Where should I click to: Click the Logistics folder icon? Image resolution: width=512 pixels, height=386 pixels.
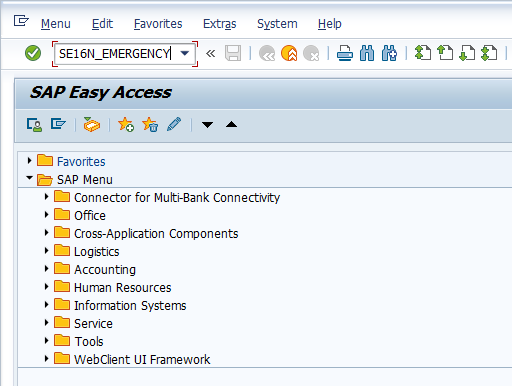62,250
